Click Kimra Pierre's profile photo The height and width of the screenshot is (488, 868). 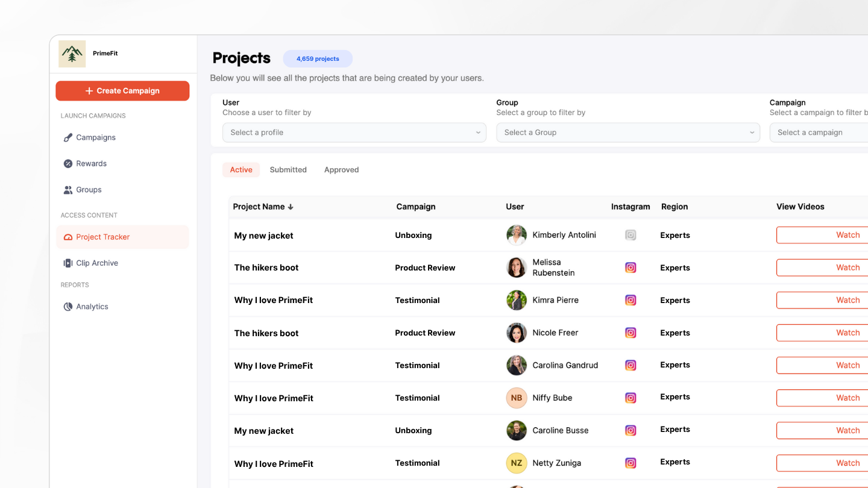517,300
